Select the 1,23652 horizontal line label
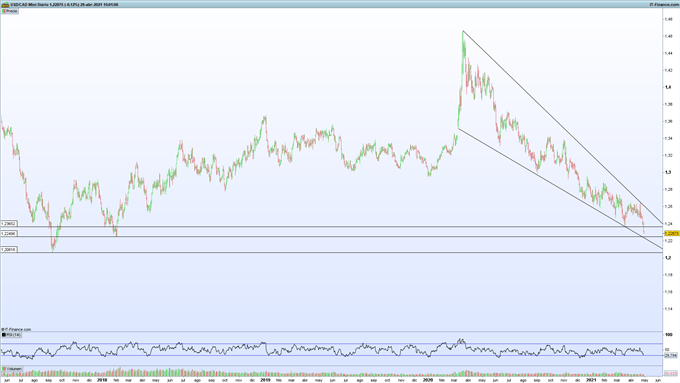This screenshot has width=680, height=383. (9, 224)
